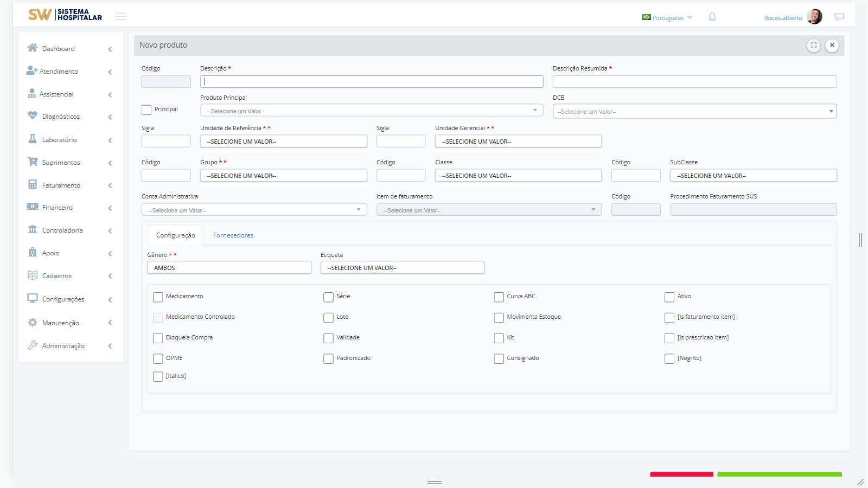
Task: Open the Cadastros sidebar menu
Action: click(57, 276)
